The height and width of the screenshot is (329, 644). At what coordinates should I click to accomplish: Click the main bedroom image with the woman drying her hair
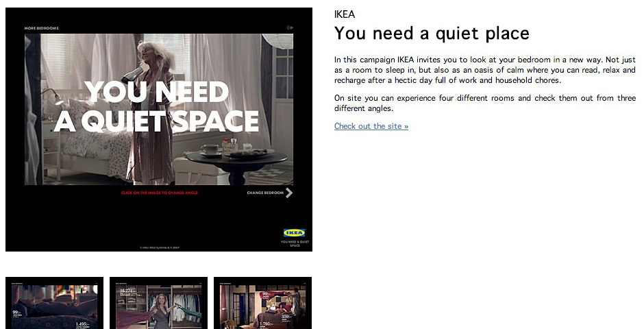(159, 109)
